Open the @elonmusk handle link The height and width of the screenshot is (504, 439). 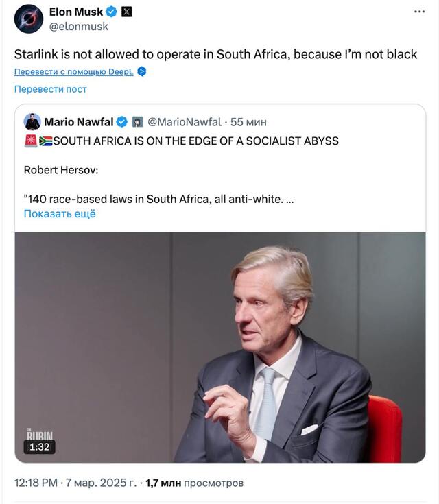pos(79,26)
